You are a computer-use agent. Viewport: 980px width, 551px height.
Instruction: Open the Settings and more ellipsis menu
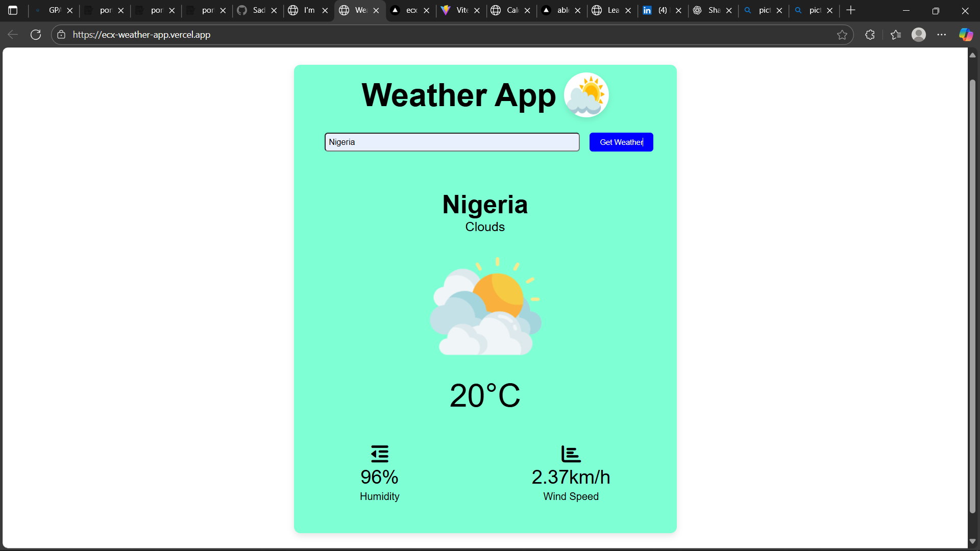(x=942, y=35)
